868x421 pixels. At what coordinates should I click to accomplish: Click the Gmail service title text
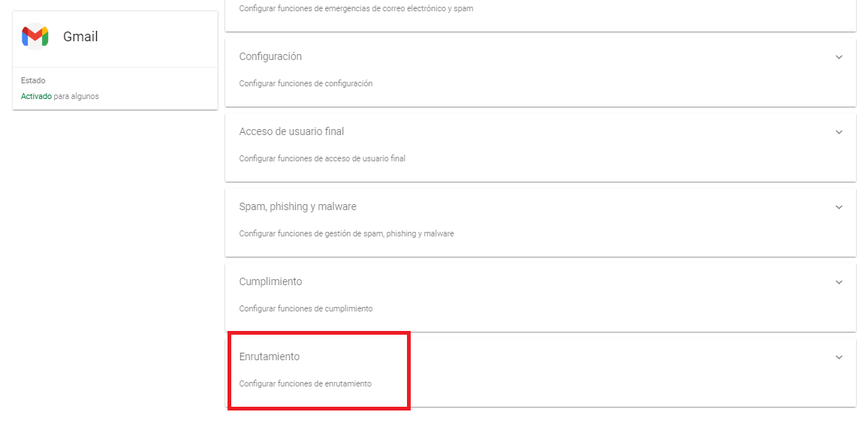(80, 37)
